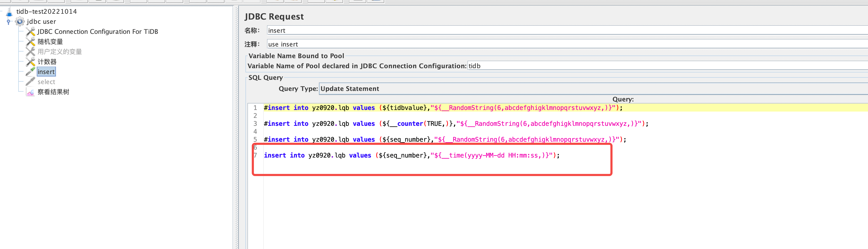Click the Variable Name Bound to Pool label
Screen dimensions: 868x249
tap(296, 56)
